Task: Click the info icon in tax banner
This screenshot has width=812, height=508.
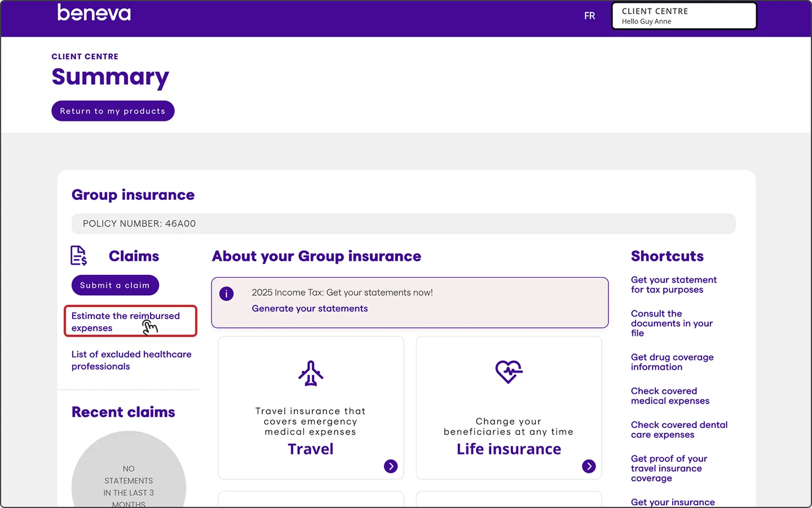Action: click(x=226, y=294)
